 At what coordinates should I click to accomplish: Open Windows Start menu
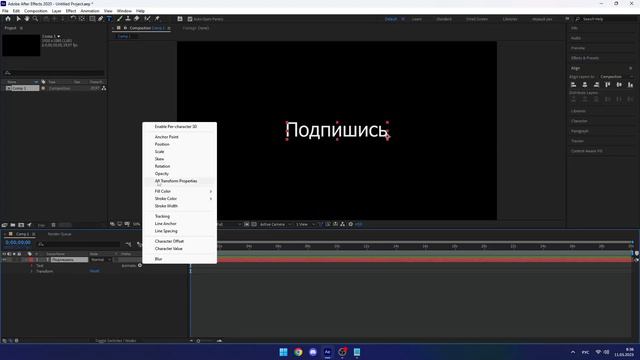[283, 352]
